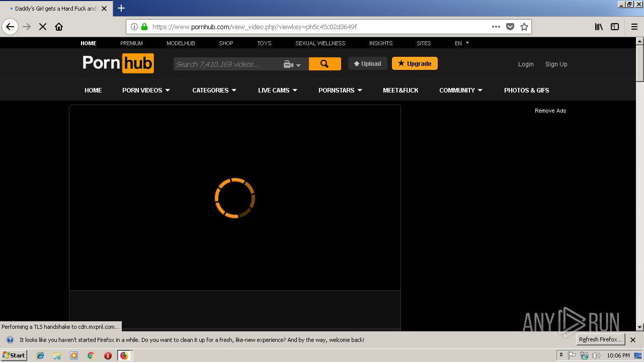Viewport: 644px width, 362px height.
Task: Click the Upgrade button
Action: click(415, 63)
